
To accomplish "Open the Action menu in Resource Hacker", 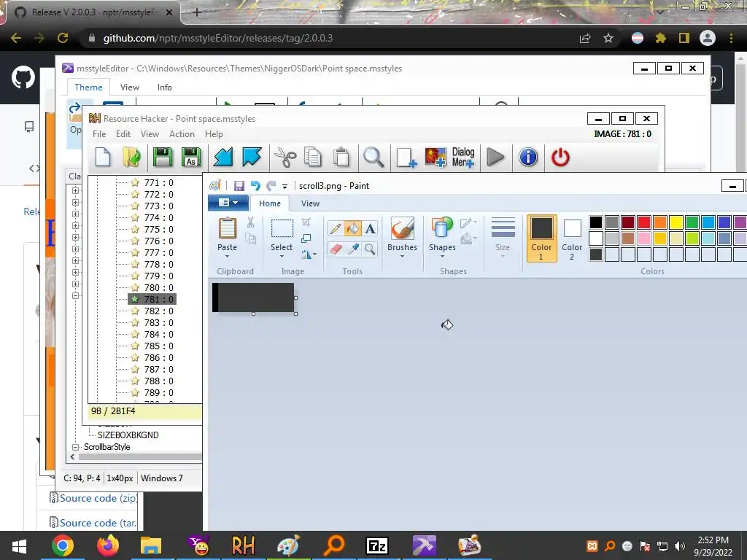I will [182, 134].
